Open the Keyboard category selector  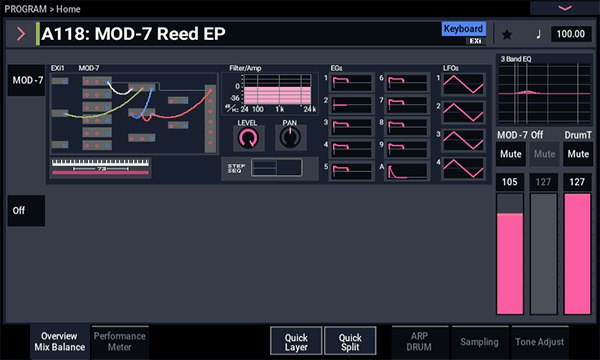[x=464, y=29]
